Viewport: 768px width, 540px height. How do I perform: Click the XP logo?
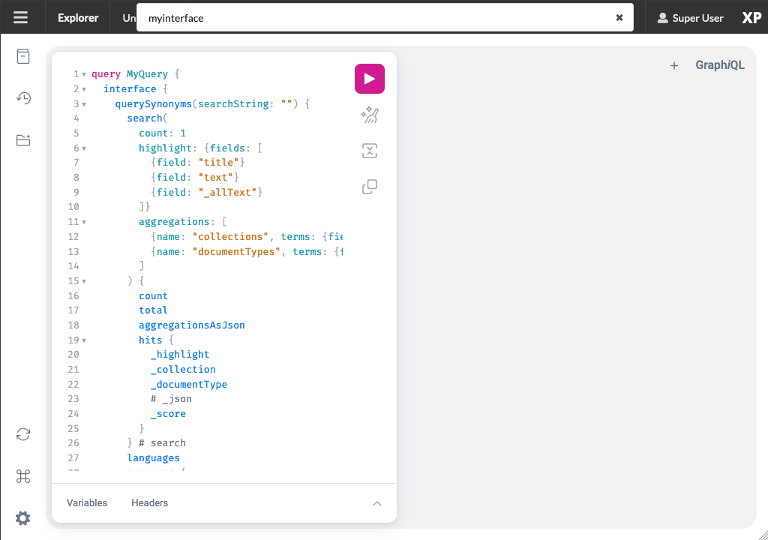coord(751,18)
